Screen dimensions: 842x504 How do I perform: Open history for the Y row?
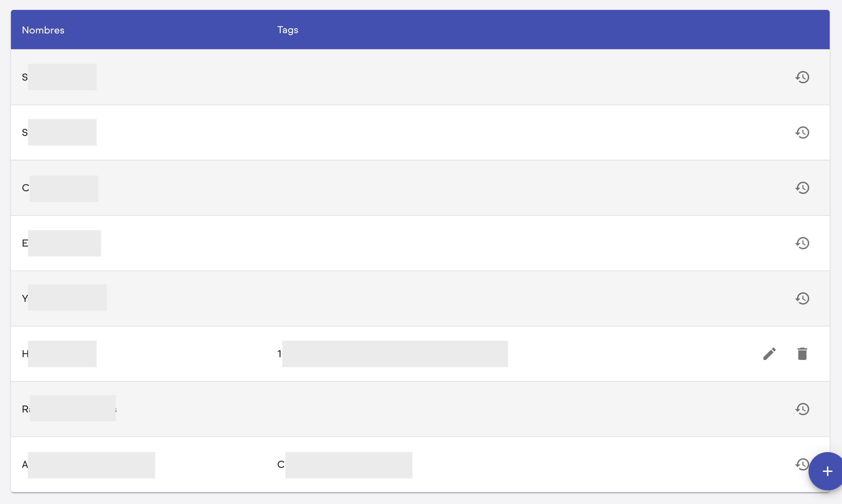click(802, 298)
